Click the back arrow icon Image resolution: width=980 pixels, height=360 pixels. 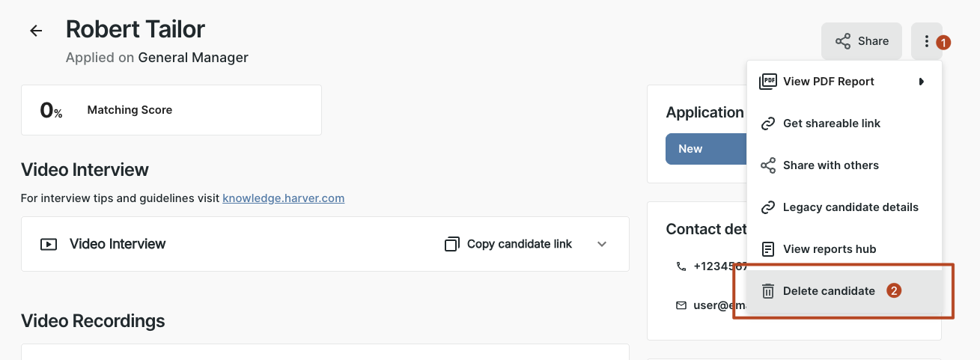tap(36, 31)
